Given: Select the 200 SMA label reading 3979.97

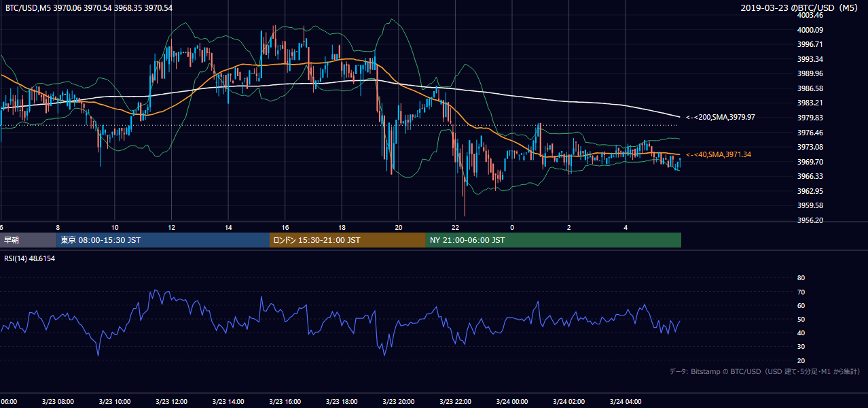Looking at the screenshot, I should [x=720, y=117].
